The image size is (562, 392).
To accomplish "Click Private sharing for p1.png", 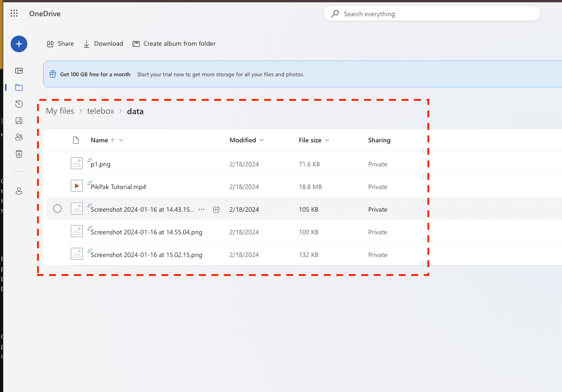I will coord(378,164).
